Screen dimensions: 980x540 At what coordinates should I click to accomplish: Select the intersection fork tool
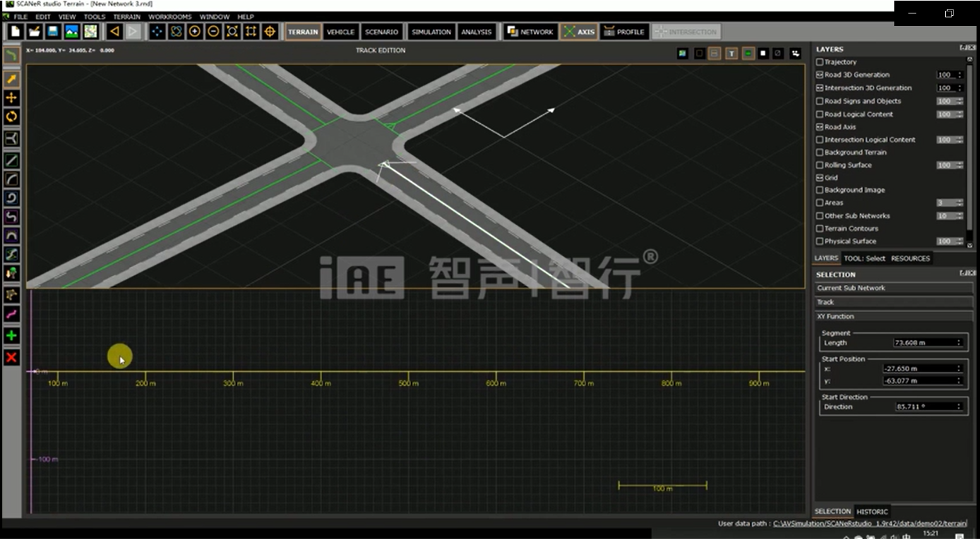[x=11, y=139]
